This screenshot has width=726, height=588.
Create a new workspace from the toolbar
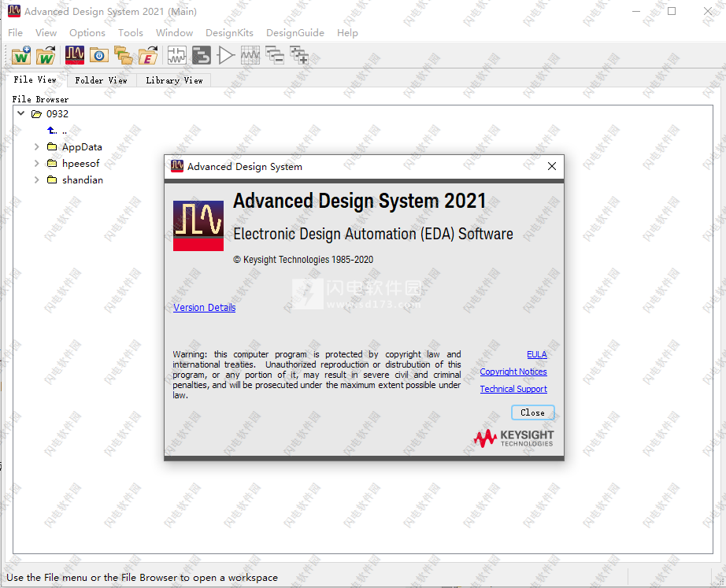click(x=20, y=56)
